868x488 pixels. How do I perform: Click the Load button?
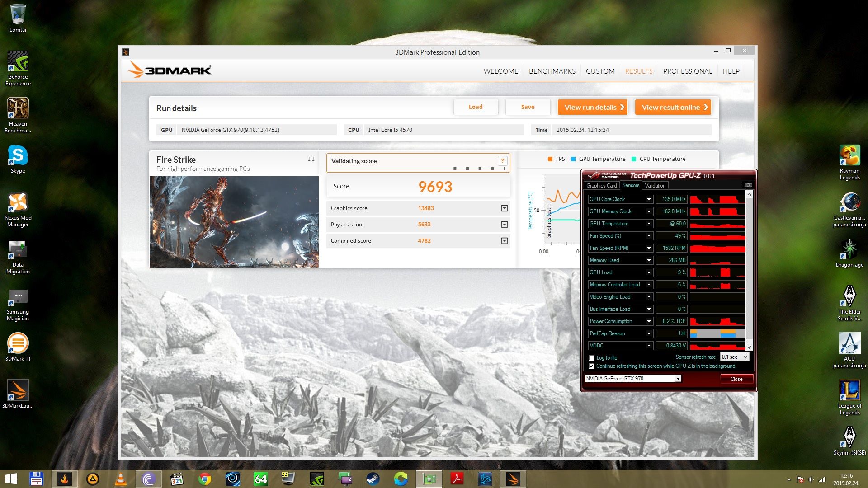click(x=476, y=107)
